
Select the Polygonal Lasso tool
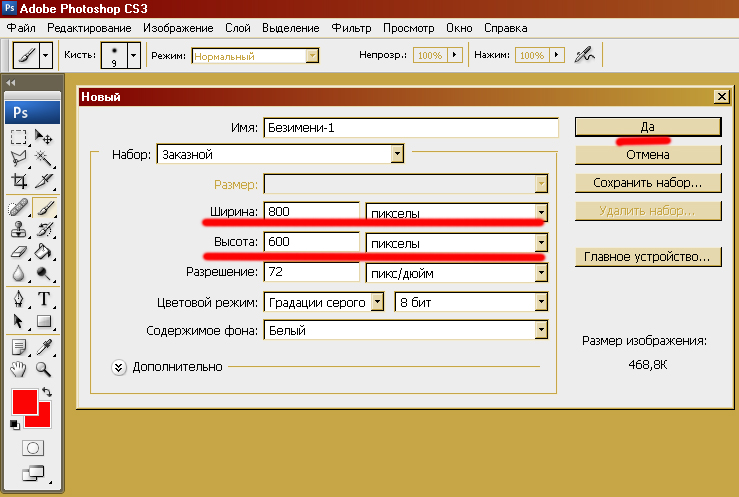pos(19,159)
